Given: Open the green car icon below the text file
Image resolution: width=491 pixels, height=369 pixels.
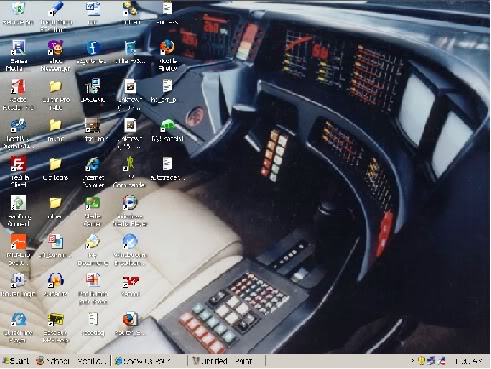Looking at the screenshot, I should pos(167,125).
